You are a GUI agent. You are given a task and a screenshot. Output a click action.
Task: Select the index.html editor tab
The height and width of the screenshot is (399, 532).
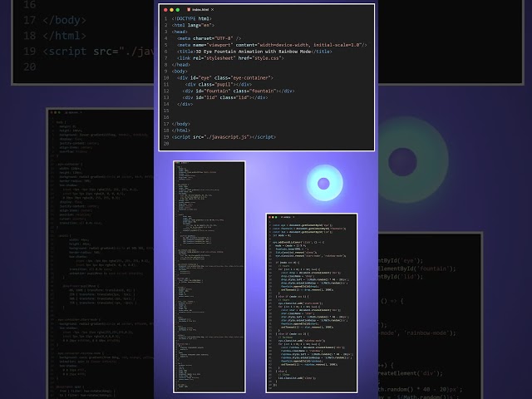(x=200, y=9)
